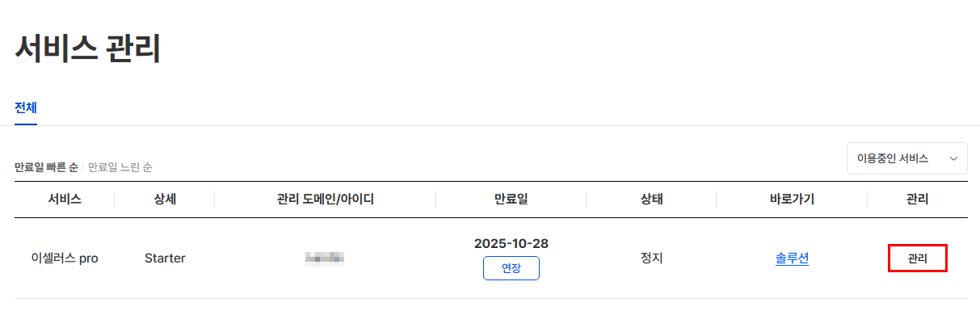Click the 관리 도메인/아이디 column header
The height and width of the screenshot is (332, 980).
click(325, 200)
